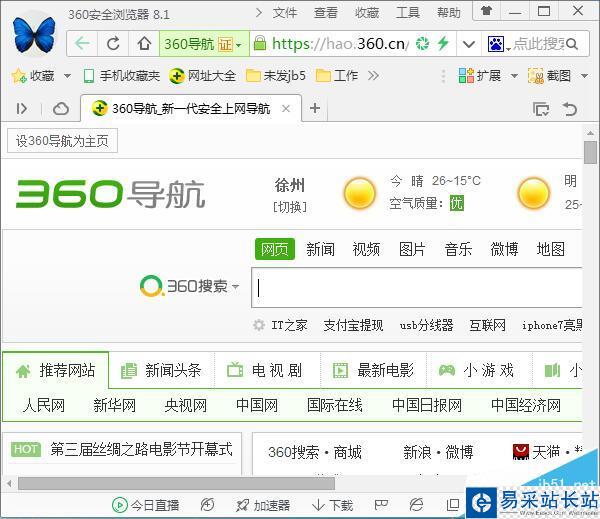Open the sidebar toggle icon beside tabs

pyautogui.click(x=22, y=109)
